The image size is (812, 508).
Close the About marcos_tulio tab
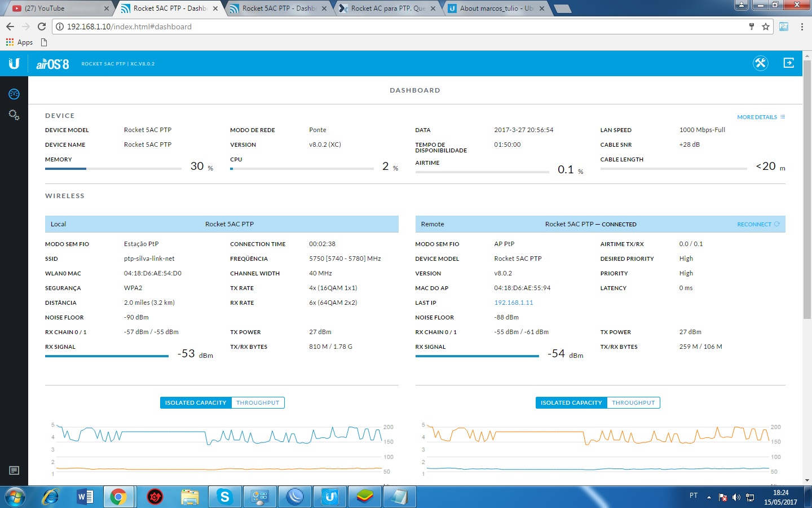click(x=542, y=8)
